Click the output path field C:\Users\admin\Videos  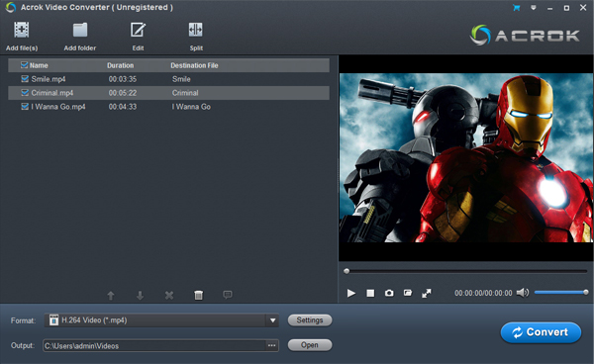[154, 345]
